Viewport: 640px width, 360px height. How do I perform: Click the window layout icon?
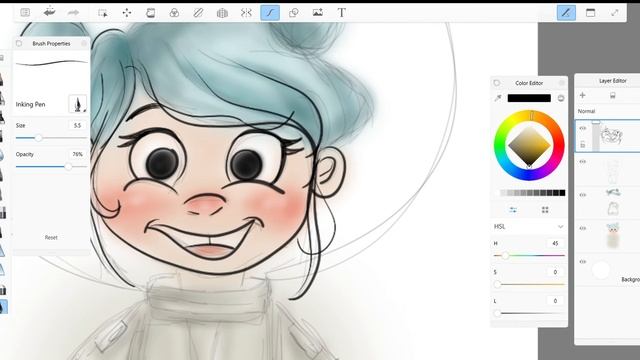(590, 13)
